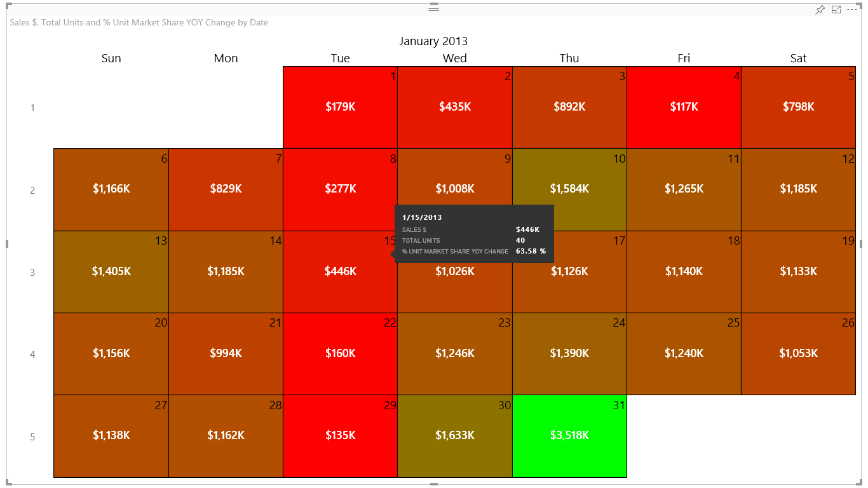Click the January 2013 month title
This screenshot has width=868, height=488.
tap(433, 41)
